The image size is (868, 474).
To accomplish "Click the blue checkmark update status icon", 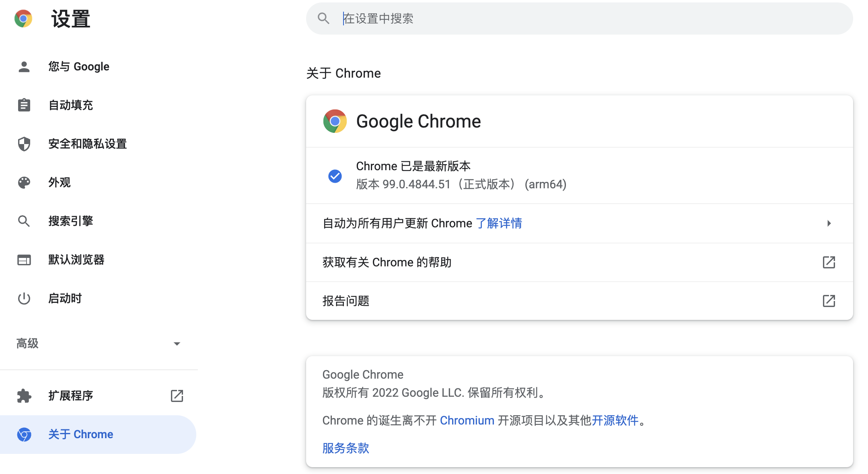I will (335, 176).
